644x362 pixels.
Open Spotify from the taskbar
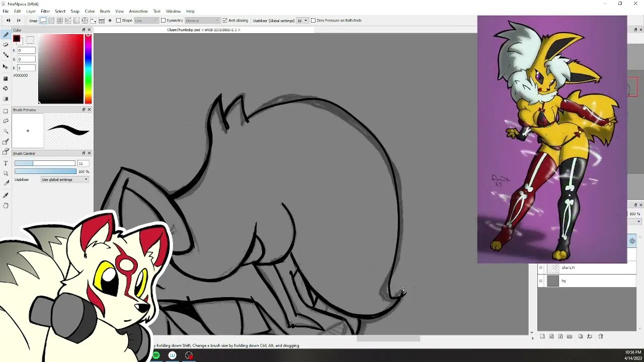156,355
